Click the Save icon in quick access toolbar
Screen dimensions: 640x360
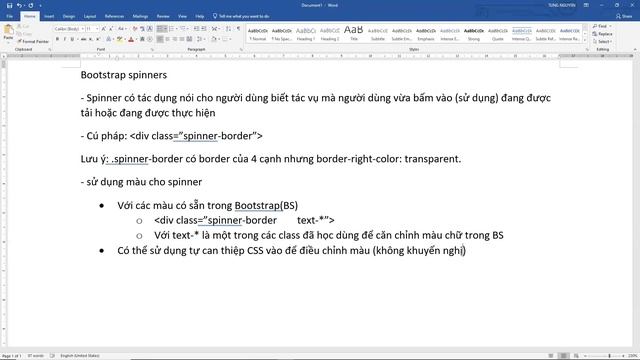pyautogui.click(x=9, y=5)
